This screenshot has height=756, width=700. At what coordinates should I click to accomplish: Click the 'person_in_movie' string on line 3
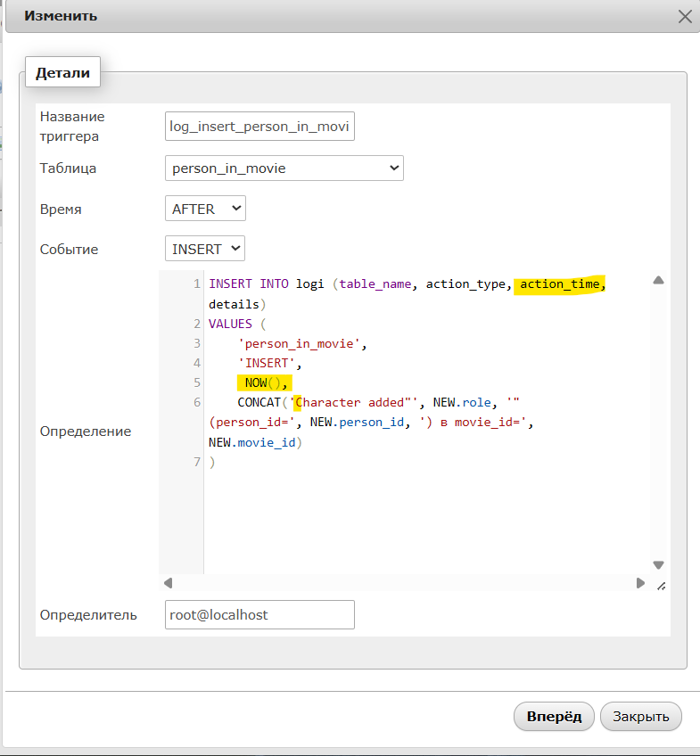[299, 344]
